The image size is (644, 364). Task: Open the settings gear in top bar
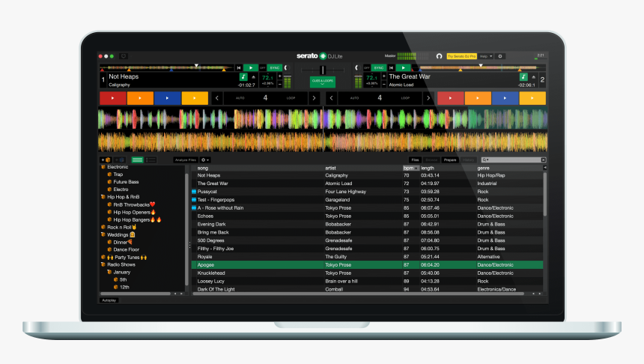[500, 56]
